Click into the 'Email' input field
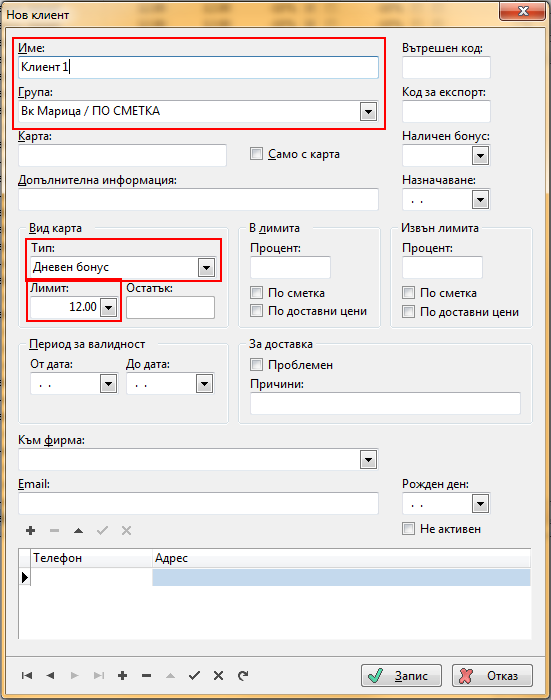Viewport: 551px width, 700px height. (198, 504)
